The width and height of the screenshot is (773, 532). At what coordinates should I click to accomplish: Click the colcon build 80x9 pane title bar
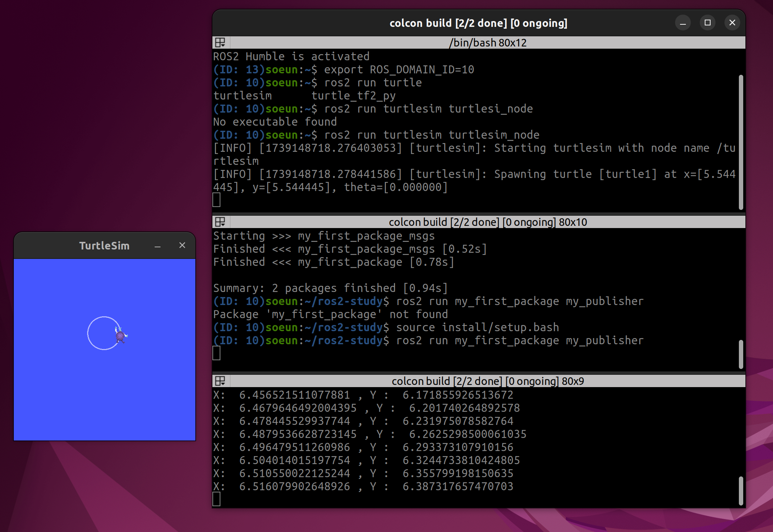pyautogui.click(x=488, y=381)
